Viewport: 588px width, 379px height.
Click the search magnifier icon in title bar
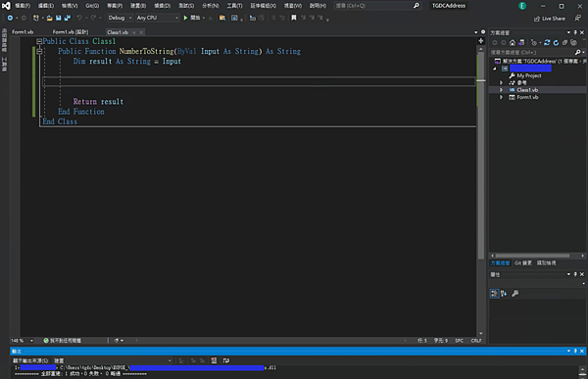coord(416,6)
